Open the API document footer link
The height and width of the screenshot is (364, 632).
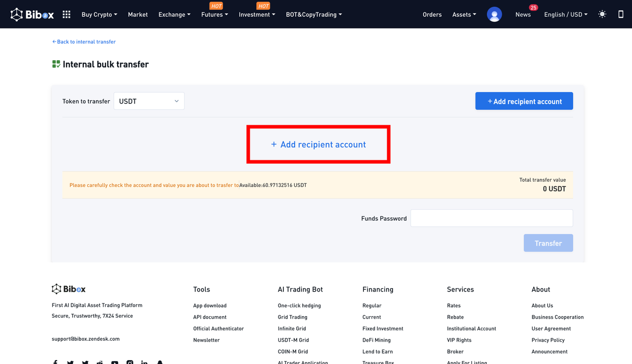point(210,317)
